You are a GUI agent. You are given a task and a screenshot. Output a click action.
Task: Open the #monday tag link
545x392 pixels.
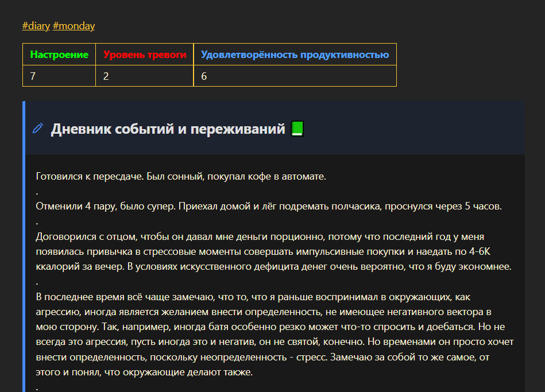(x=74, y=26)
